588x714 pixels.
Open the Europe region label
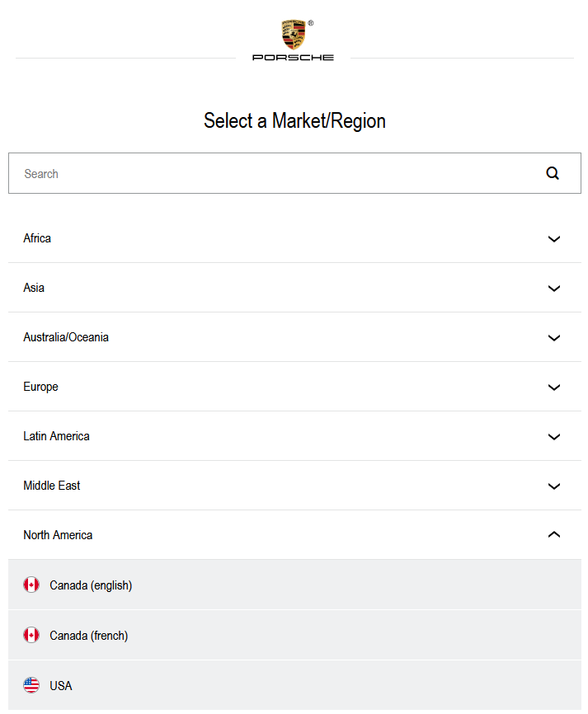pyautogui.click(x=40, y=387)
